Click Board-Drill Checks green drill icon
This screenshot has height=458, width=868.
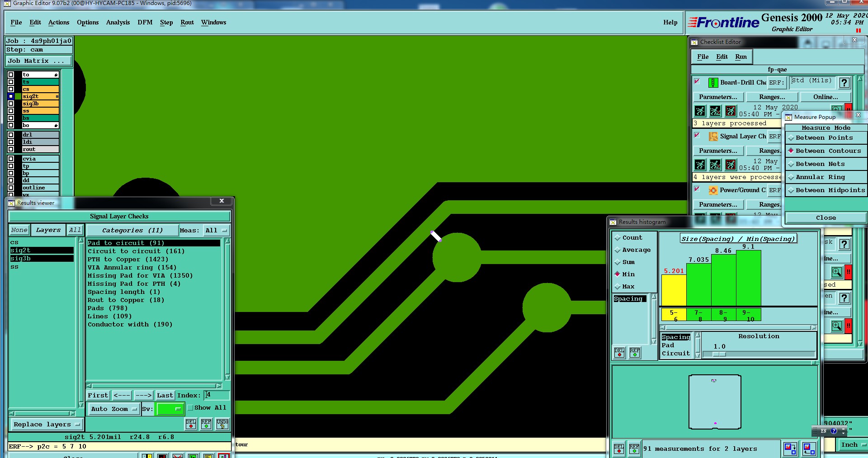click(x=713, y=82)
